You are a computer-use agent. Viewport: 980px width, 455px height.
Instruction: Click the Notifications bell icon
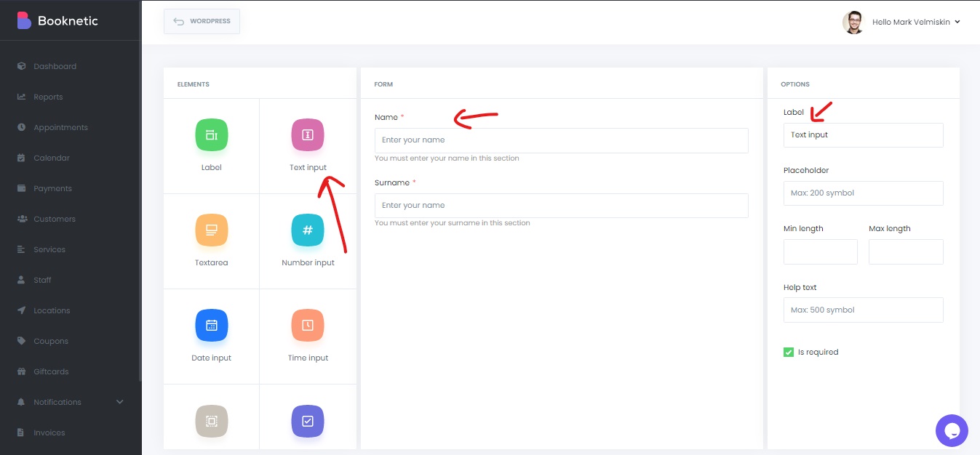(x=21, y=402)
